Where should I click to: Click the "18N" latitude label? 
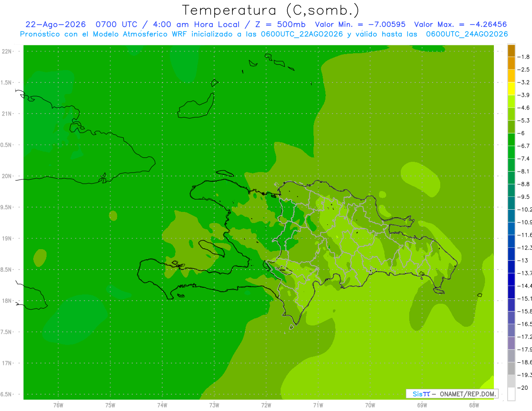click(6, 301)
